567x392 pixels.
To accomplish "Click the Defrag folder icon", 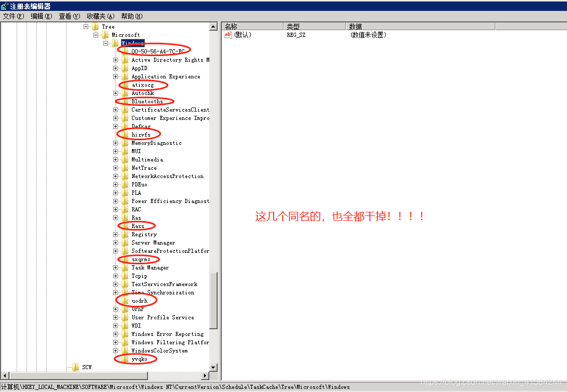I will pyautogui.click(x=125, y=126).
